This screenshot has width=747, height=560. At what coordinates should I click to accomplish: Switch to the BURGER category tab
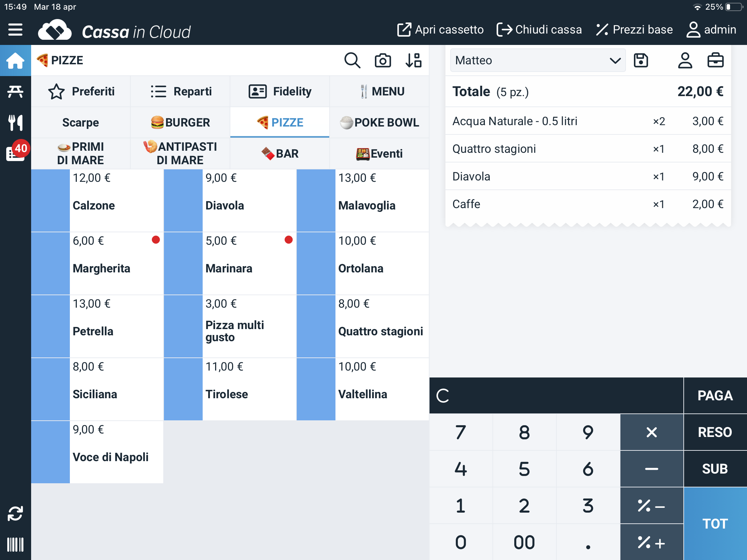180,122
